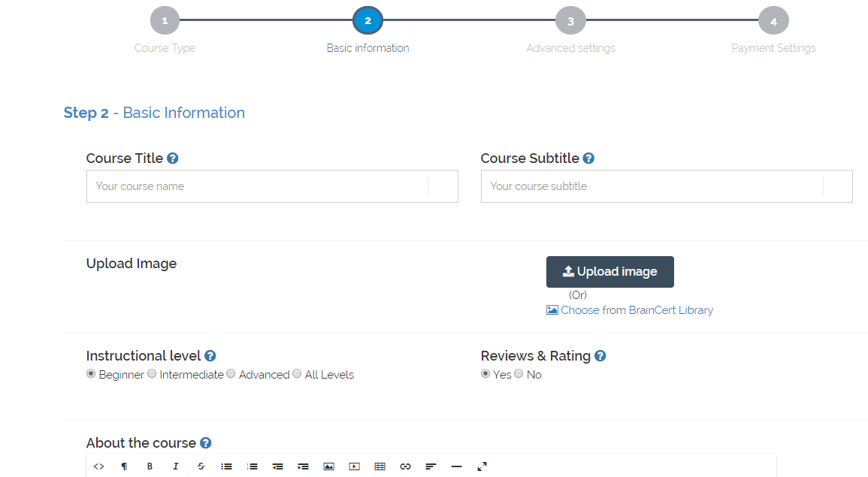The height and width of the screenshot is (477, 868).
Task: Open the help tooltip for Course Title
Action: pyautogui.click(x=173, y=158)
